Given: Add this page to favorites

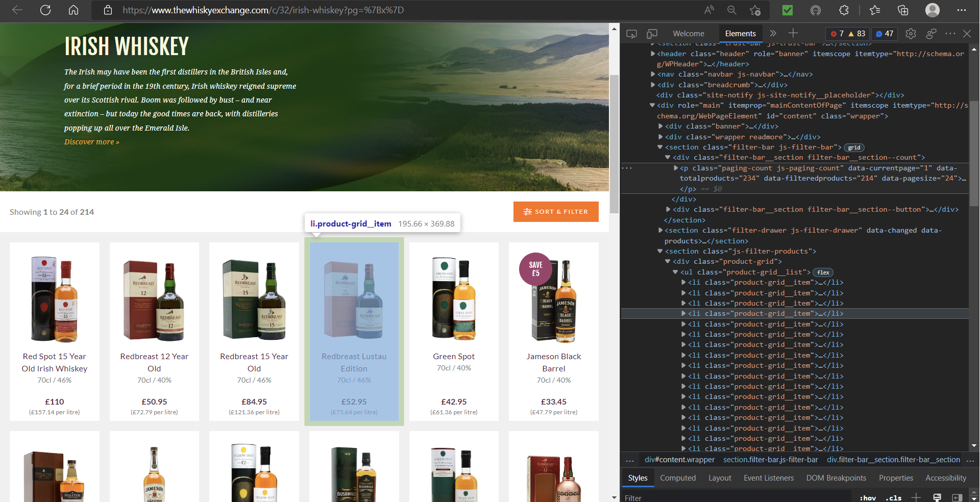Looking at the screenshot, I should pos(755,10).
